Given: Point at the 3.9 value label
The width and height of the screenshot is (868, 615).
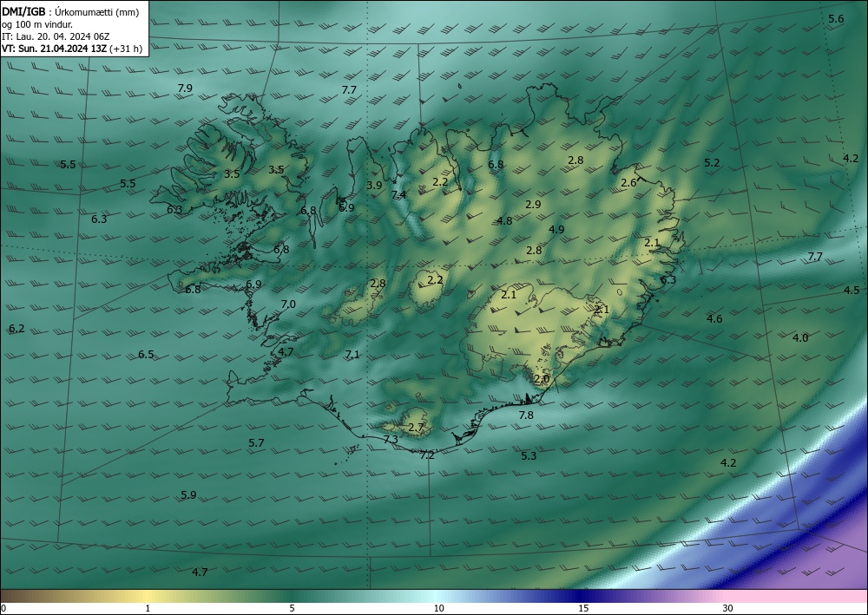Looking at the screenshot, I should 374,186.
